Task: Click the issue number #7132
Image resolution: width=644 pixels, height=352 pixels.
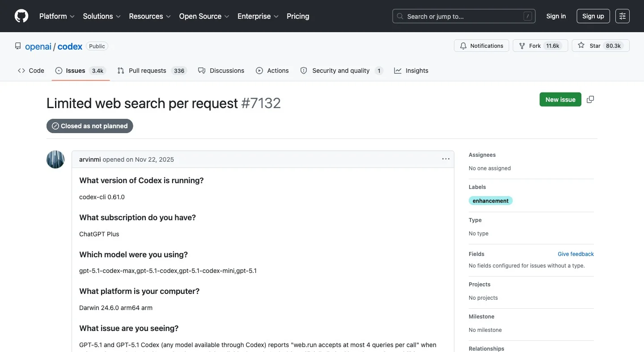Action: tap(261, 103)
